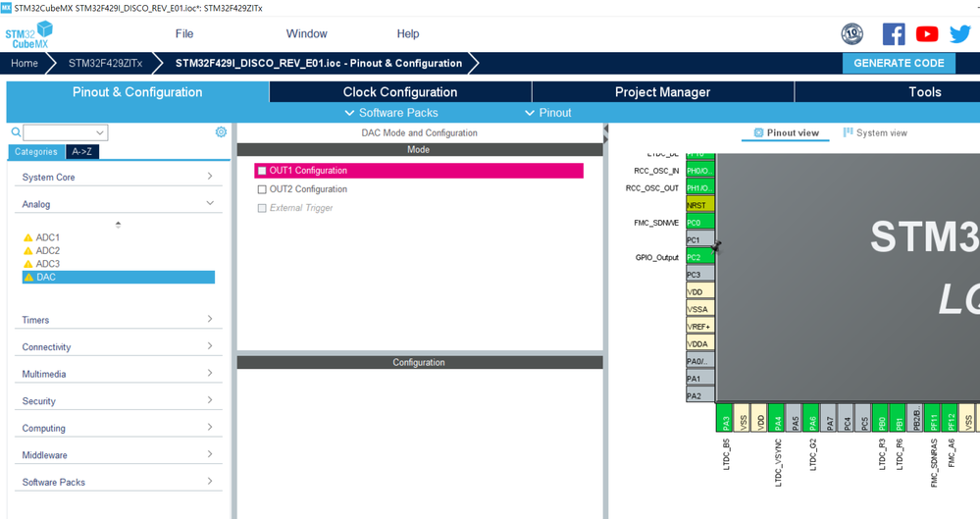Enable OUT2 Configuration checkbox
The height and width of the screenshot is (519, 980).
(x=263, y=189)
